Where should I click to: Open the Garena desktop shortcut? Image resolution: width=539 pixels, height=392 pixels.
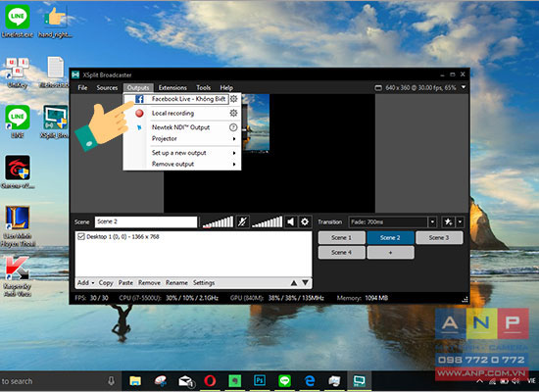(18, 171)
